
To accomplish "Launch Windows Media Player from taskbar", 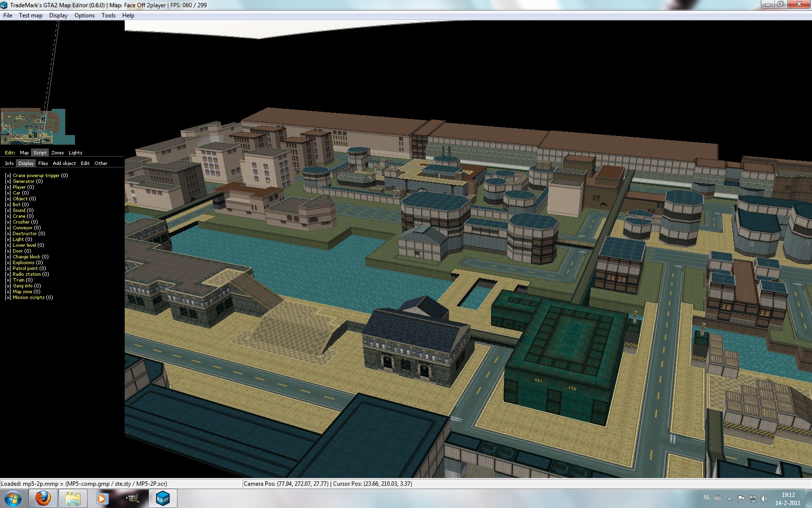I will [x=102, y=498].
